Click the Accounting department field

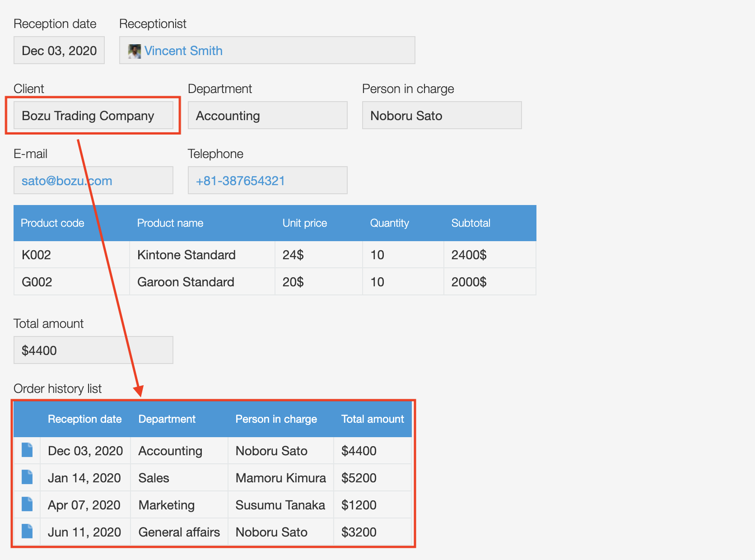tap(267, 116)
